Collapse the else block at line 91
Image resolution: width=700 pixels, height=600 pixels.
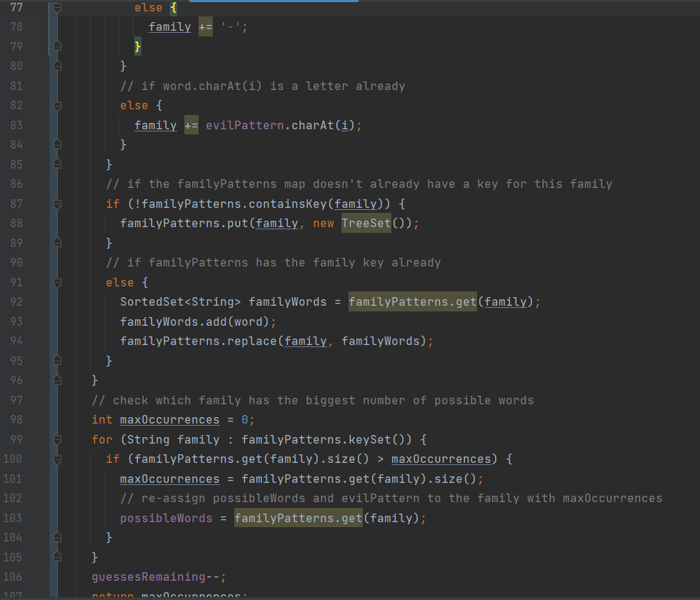tap(58, 282)
